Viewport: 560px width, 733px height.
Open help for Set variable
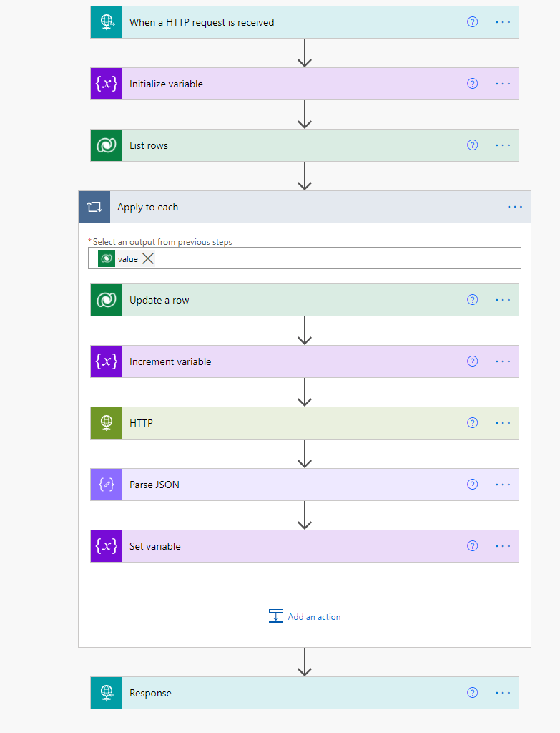(472, 546)
